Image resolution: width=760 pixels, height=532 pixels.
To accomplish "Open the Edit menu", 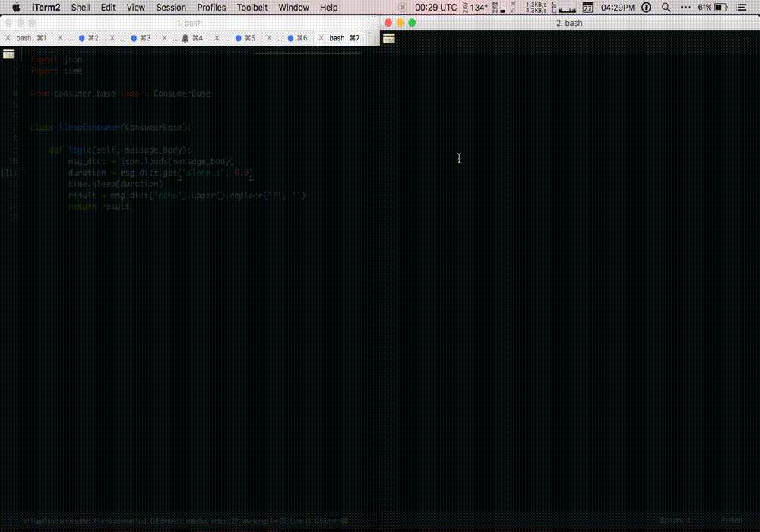I will (108, 8).
